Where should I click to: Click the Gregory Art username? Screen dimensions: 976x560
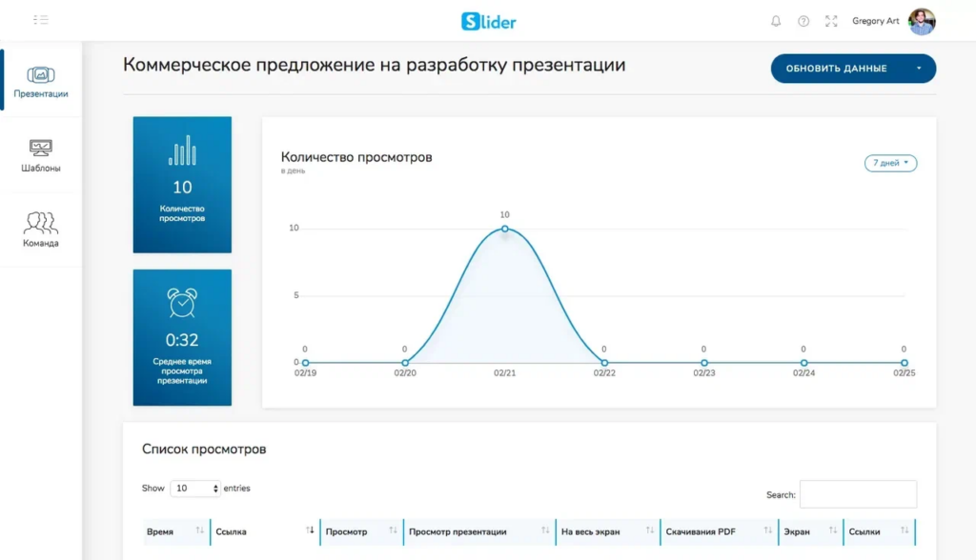pyautogui.click(x=875, y=21)
